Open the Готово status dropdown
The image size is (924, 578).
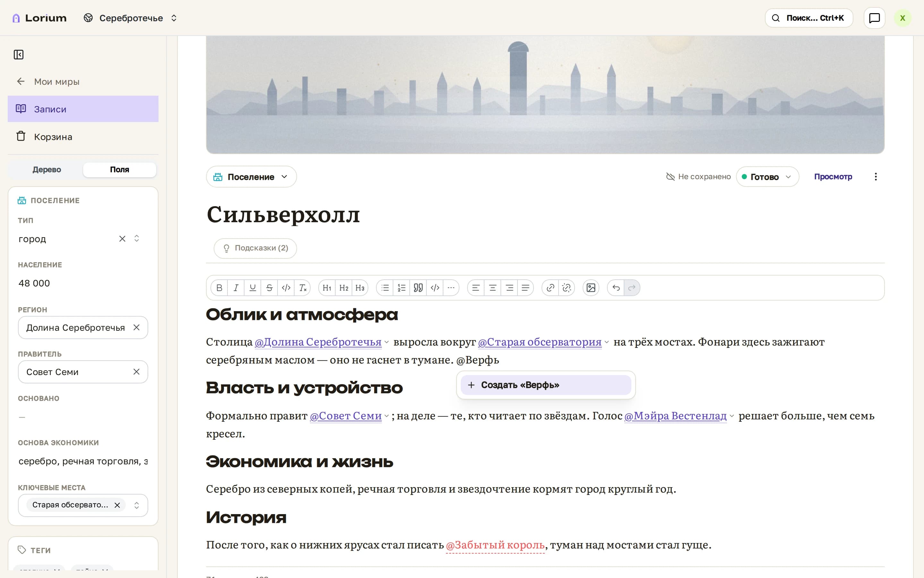point(767,177)
